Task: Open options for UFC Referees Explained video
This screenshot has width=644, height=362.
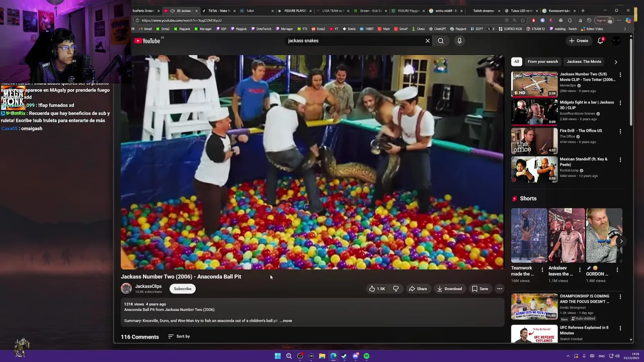Action: pyautogui.click(x=620, y=328)
